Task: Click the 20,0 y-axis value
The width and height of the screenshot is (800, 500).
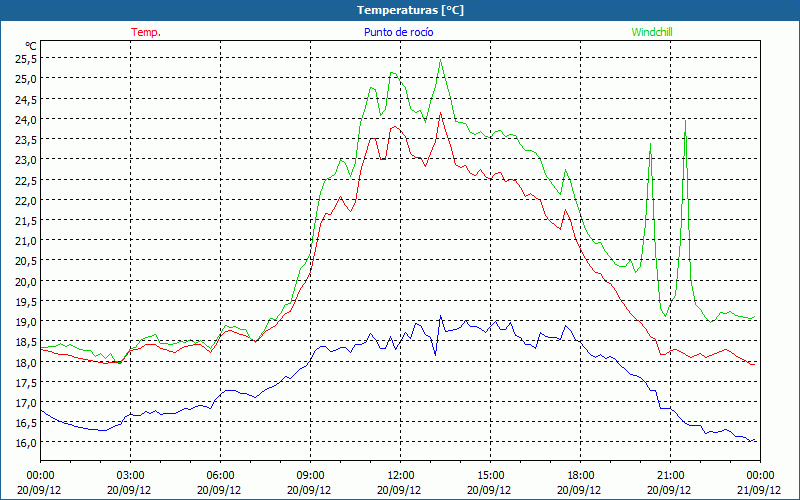Action: click(x=26, y=281)
